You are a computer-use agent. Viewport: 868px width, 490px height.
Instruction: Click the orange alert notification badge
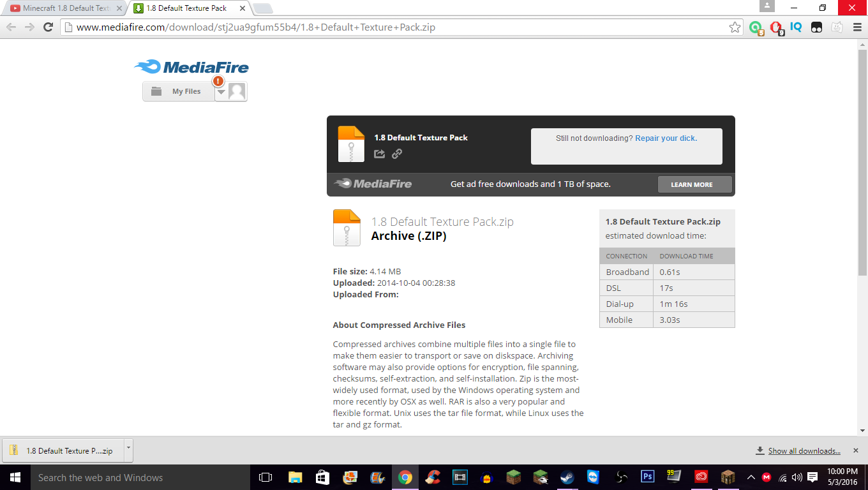pos(218,81)
